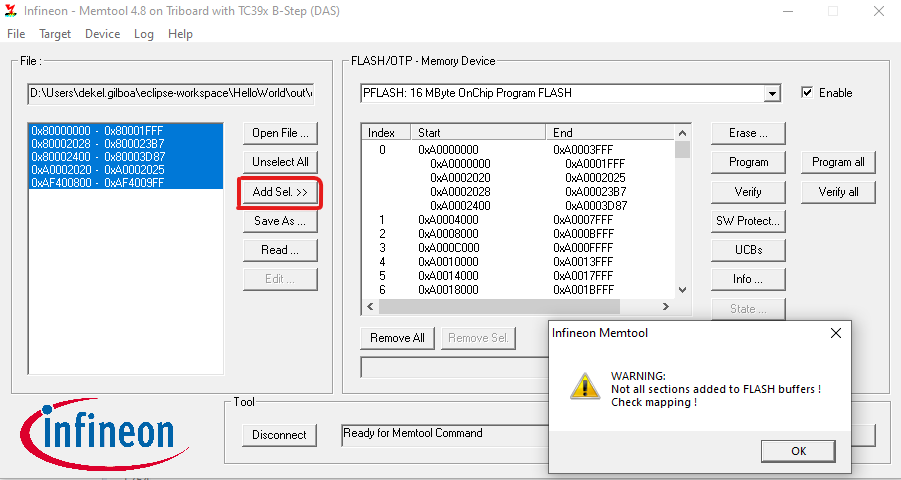
Task: Click the horizontal scroll left arrow
Action: (x=370, y=306)
